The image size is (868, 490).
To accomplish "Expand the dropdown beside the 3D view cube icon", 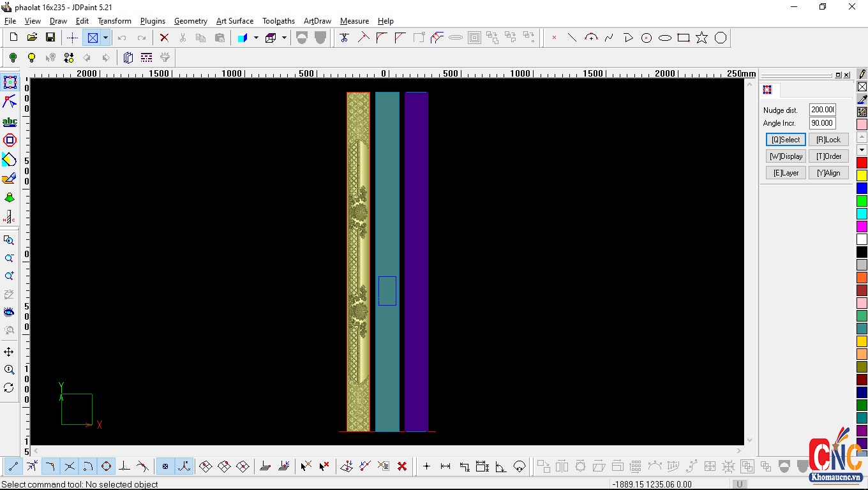I will (x=283, y=38).
